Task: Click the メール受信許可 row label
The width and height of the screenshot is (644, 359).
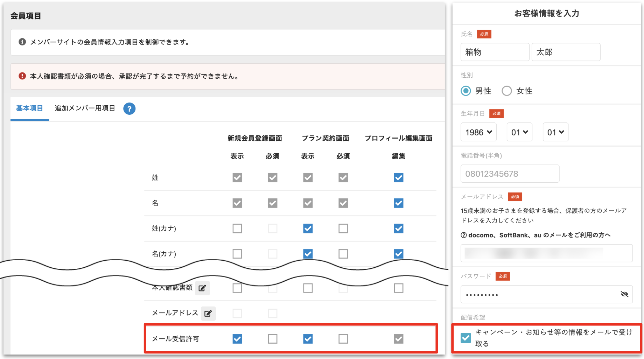Action: coord(175,339)
